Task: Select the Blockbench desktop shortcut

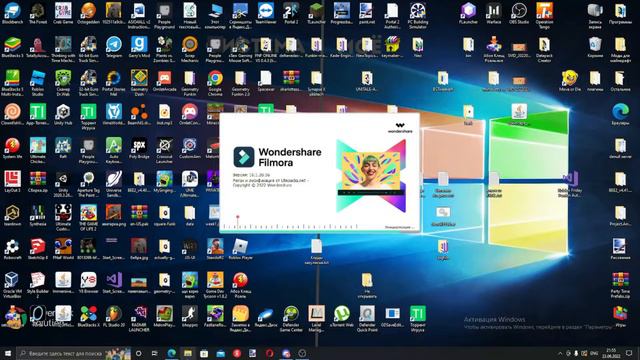Action: point(12,13)
